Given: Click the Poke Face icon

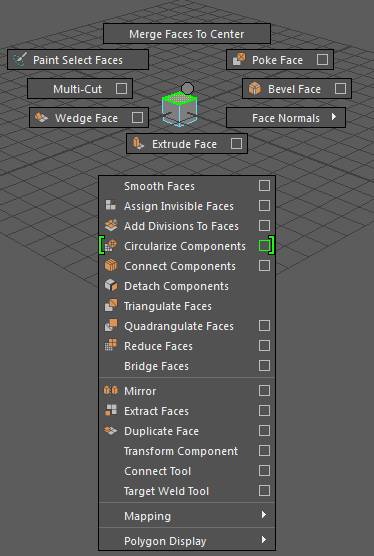Looking at the screenshot, I should coord(239,59).
